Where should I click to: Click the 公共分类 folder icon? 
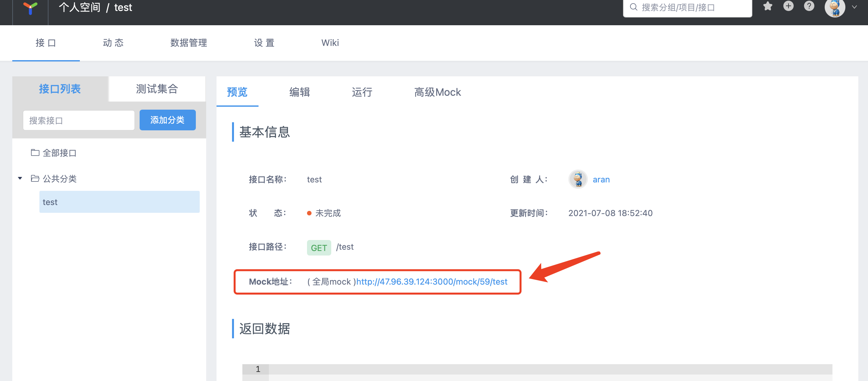[x=35, y=178]
